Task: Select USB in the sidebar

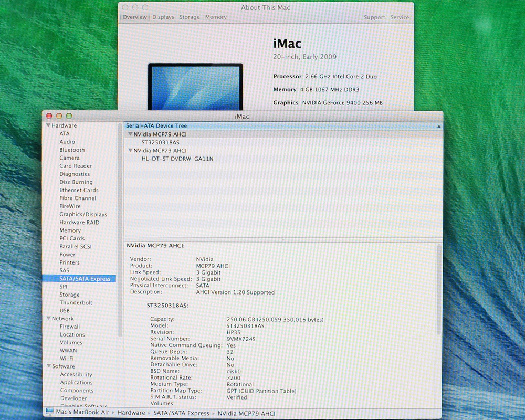Action: [x=65, y=311]
